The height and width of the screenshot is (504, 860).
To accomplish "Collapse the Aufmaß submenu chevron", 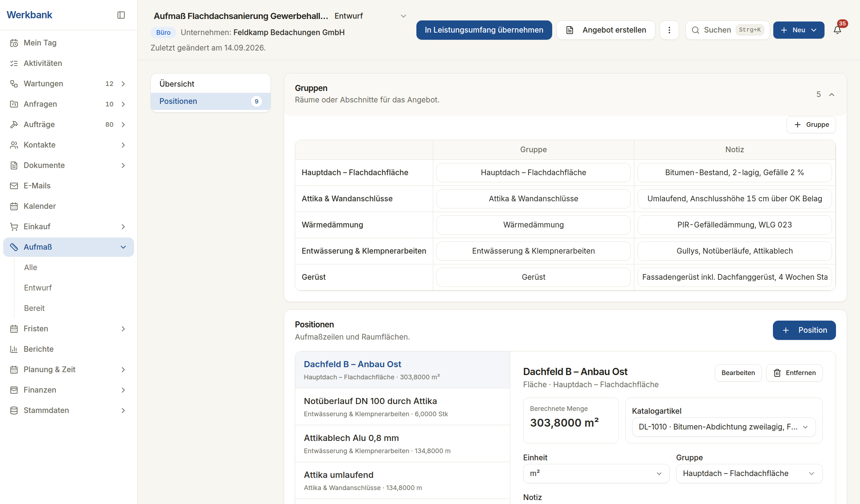I will pos(123,247).
